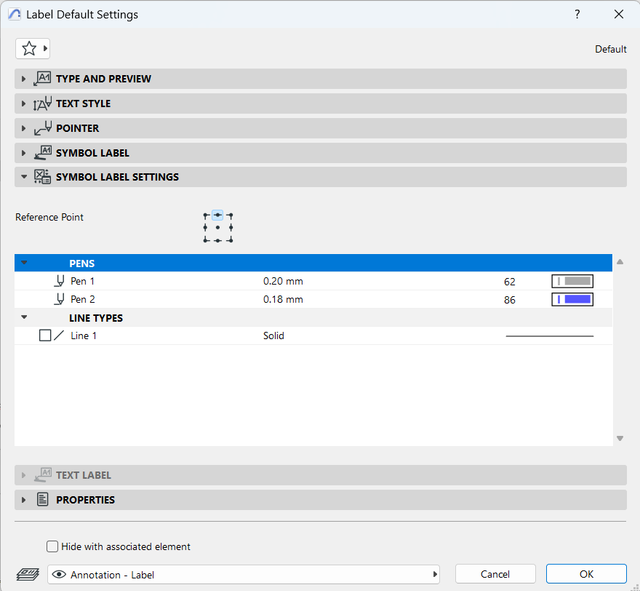Close the Label Default Settings dialog
The image size is (640, 591).
point(619,14)
